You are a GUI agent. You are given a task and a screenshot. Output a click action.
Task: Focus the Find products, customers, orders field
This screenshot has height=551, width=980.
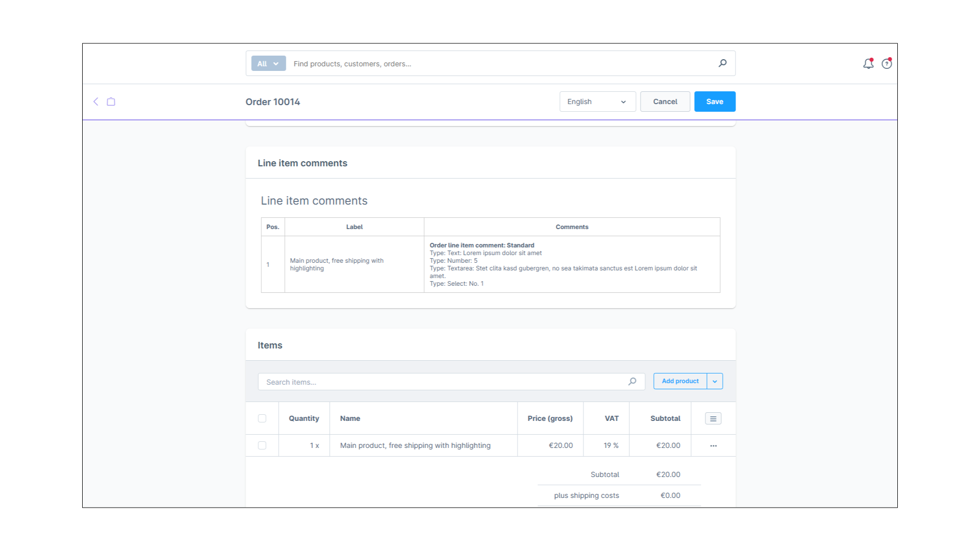coord(500,64)
